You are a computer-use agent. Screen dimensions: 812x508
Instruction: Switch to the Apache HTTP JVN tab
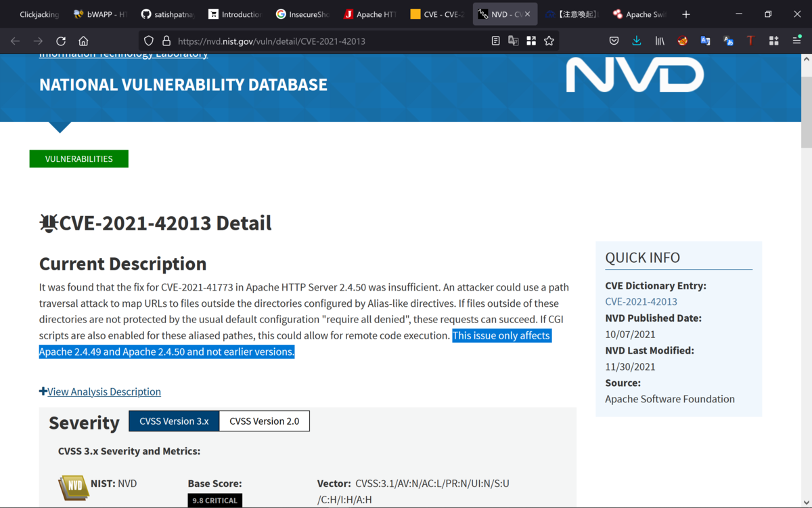[369, 14]
